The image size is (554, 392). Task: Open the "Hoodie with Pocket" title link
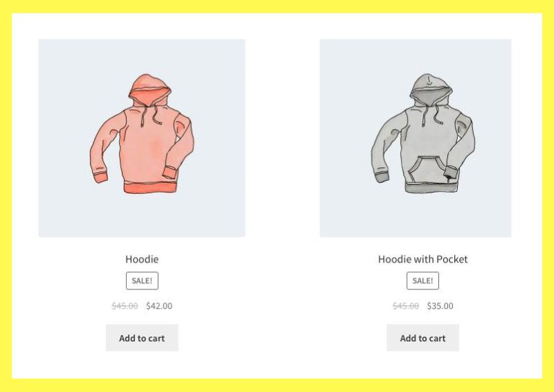[x=423, y=259]
